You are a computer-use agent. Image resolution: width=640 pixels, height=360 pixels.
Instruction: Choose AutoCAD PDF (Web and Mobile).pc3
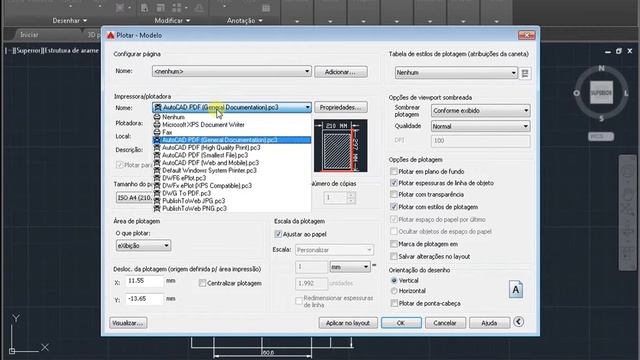point(231,163)
